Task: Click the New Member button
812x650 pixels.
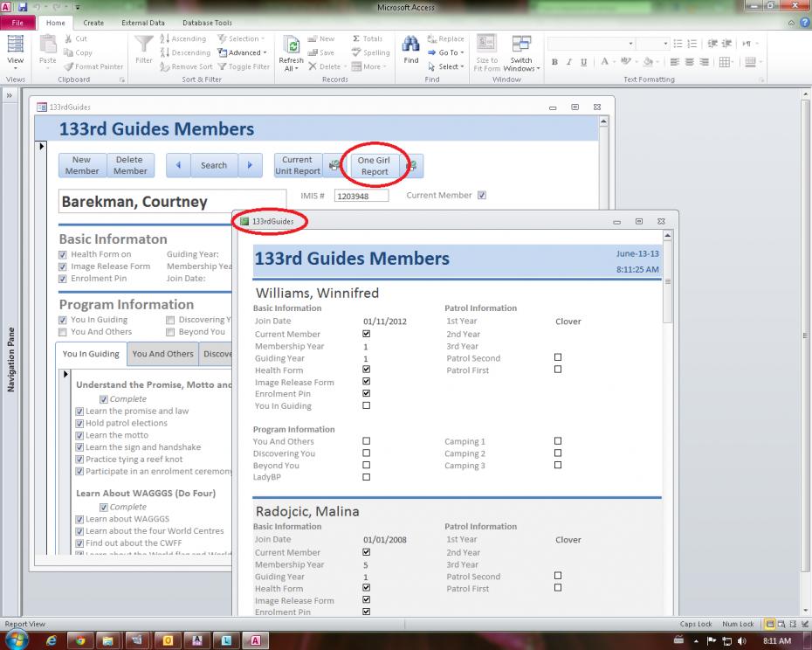Action: pyautogui.click(x=82, y=165)
